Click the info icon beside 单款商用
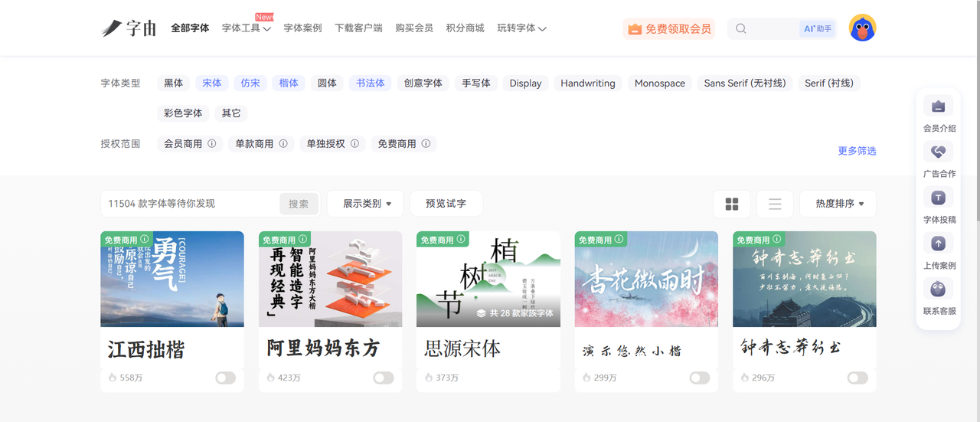The height and width of the screenshot is (422, 980). click(x=283, y=143)
